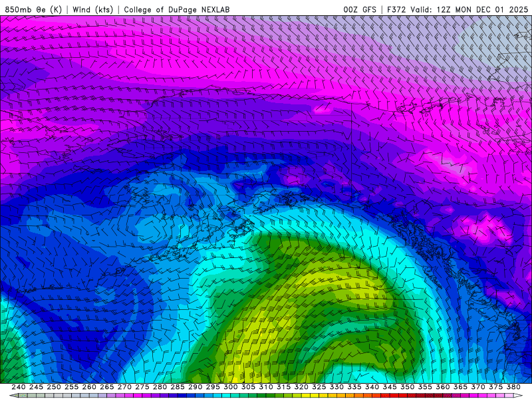Pick the 350 red value on color scale

[408, 387]
